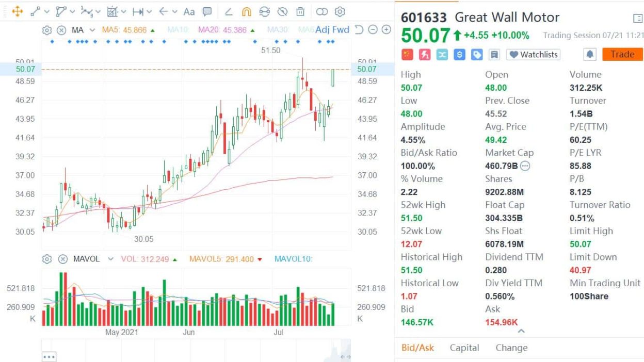The width and height of the screenshot is (644, 362).
Task: Toggle the overlapping circles icon
Action: click(x=321, y=11)
